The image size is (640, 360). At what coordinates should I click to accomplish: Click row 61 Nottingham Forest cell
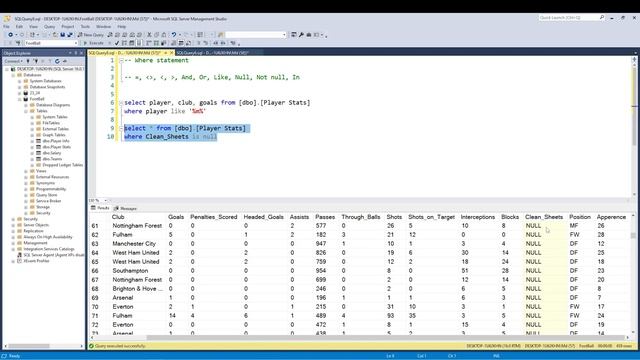pyautogui.click(x=137, y=226)
